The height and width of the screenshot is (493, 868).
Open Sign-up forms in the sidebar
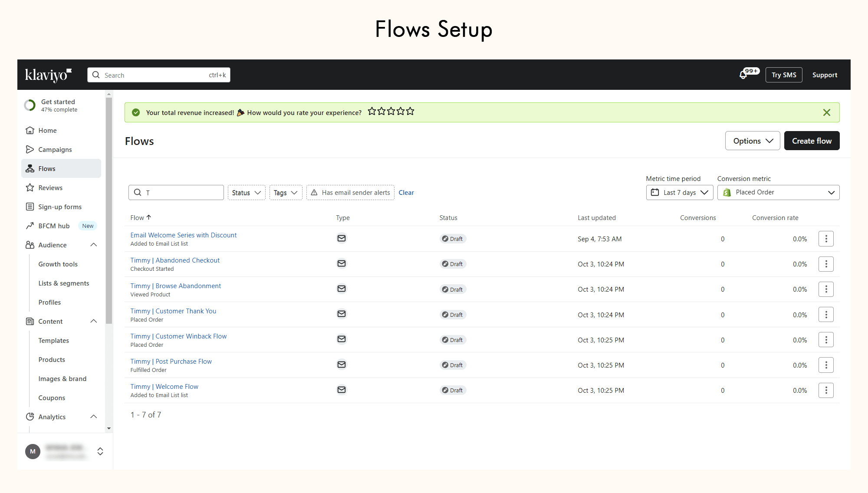60,207
